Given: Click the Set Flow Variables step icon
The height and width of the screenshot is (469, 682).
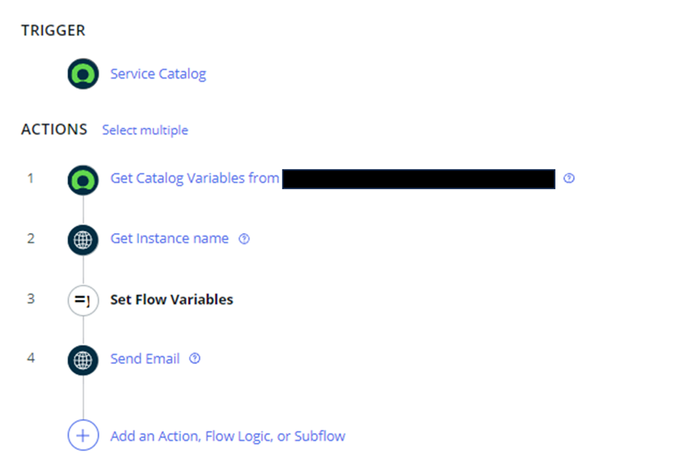Looking at the screenshot, I should (83, 300).
